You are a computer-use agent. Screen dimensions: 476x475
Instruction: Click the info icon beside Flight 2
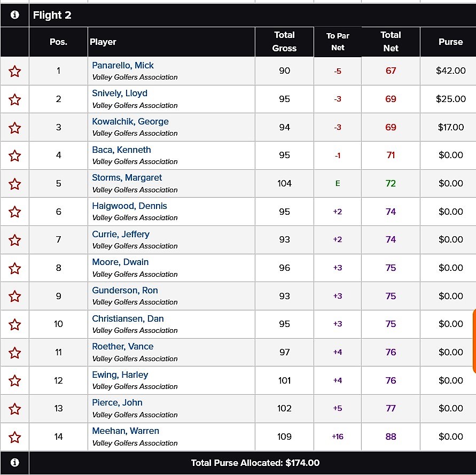tap(15, 15)
